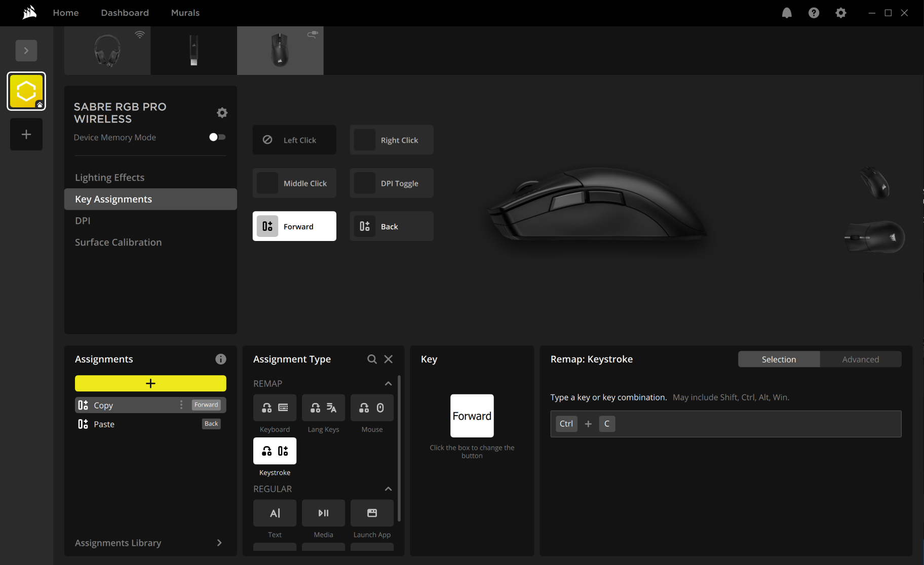
Task: Open SABRE RGB PRO device settings gear
Action: (x=222, y=112)
